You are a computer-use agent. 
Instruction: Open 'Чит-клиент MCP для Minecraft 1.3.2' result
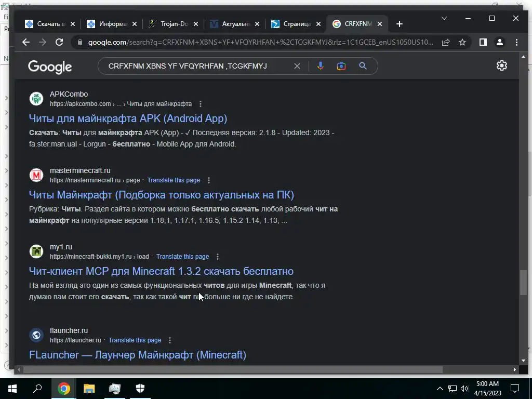[161, 271]
